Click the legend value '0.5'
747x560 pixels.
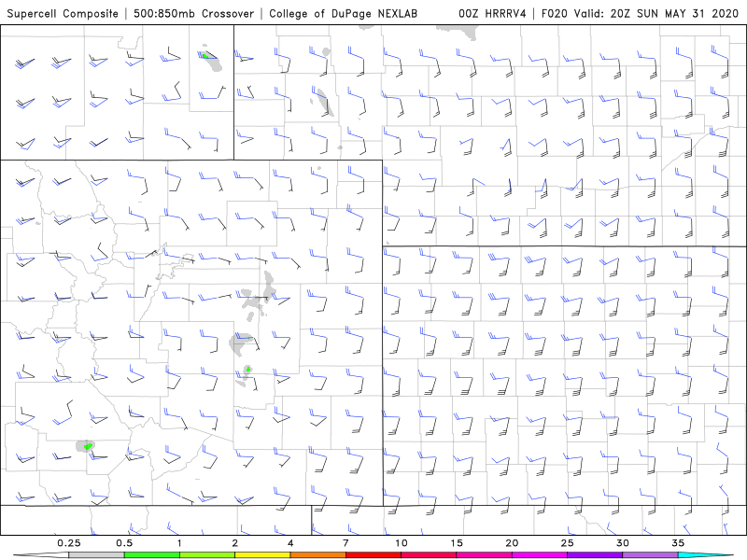124,543
